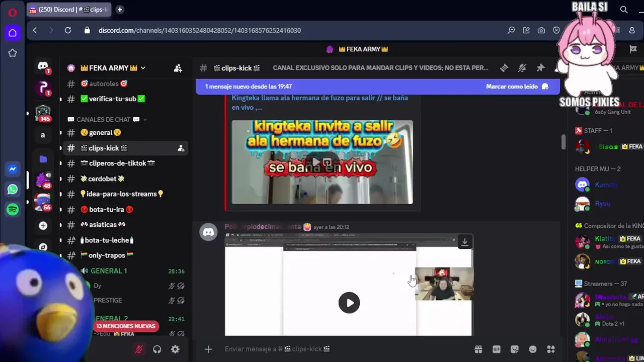Open the Threads icon in channel header
Screen dimensions: 644x362
pos(504,68)
